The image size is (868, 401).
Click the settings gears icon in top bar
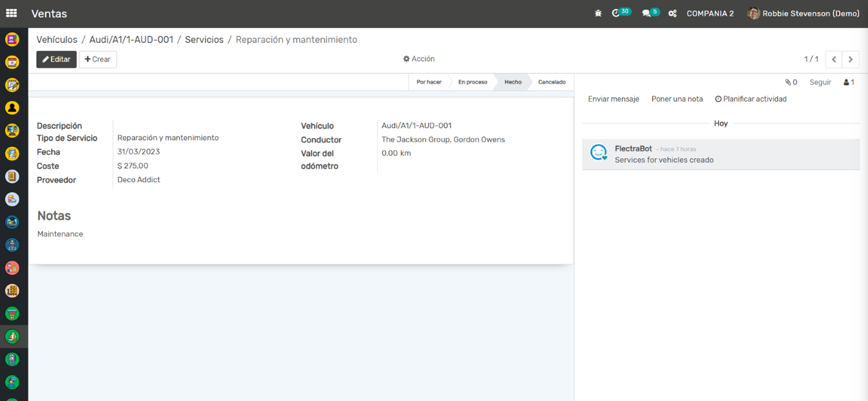tap(672, 13)
